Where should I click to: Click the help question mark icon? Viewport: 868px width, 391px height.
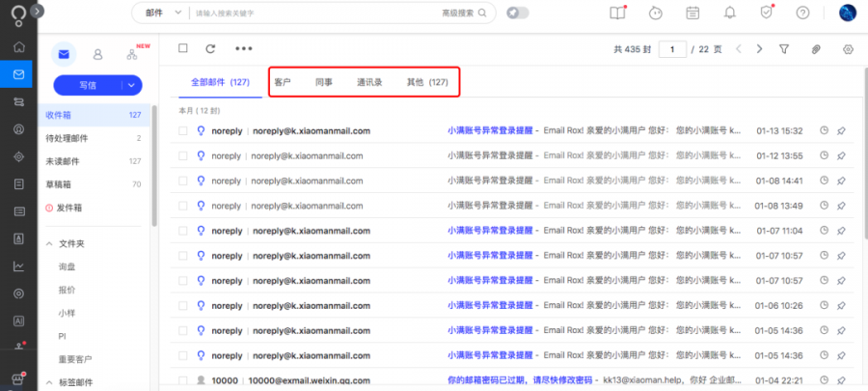[802, 13]
